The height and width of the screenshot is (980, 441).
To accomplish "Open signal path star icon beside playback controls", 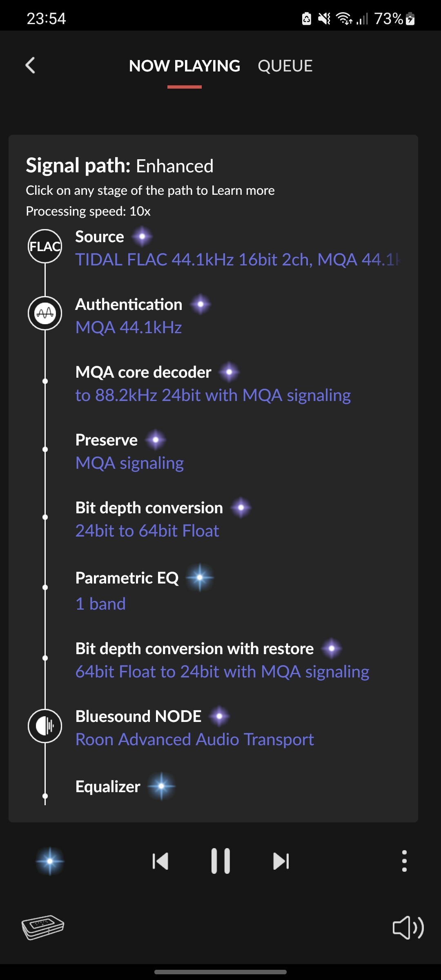I will point(50,861).
